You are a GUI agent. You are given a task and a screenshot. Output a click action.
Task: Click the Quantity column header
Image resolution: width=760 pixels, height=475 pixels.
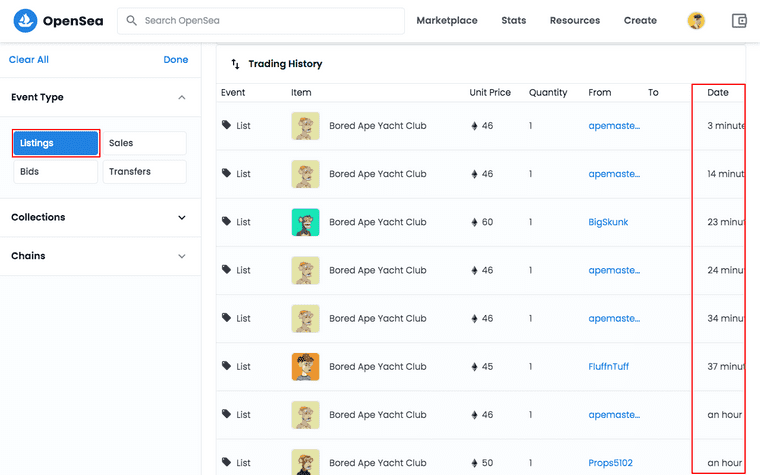pos(548,93)
